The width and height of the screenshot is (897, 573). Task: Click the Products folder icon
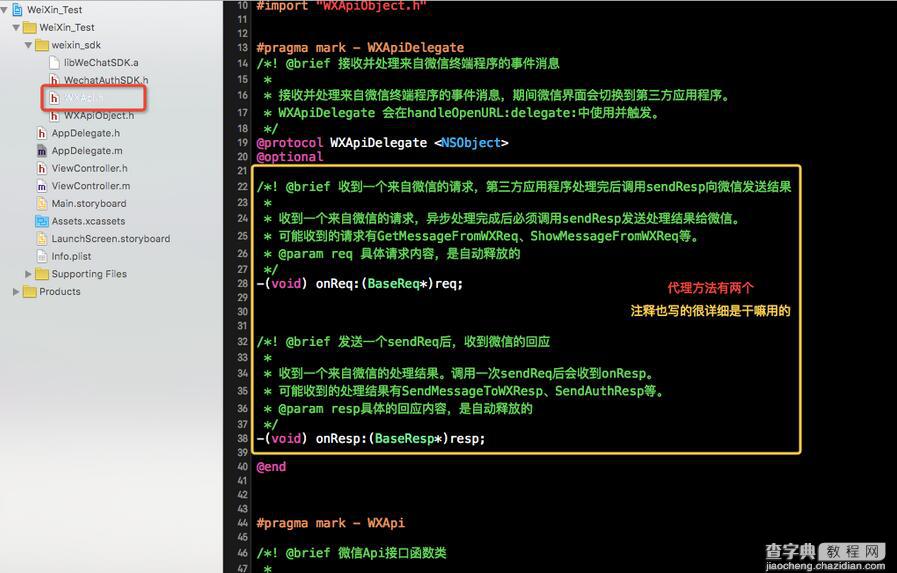coord(29,292)
